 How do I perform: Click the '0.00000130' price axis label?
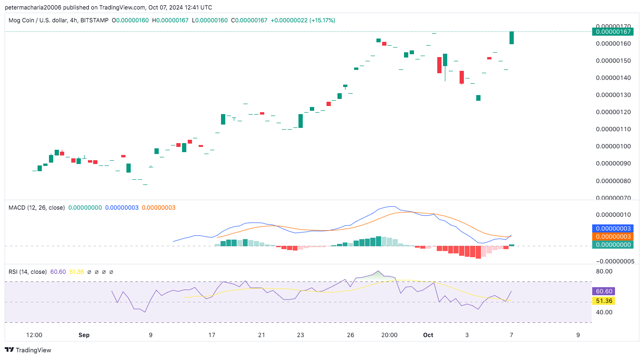point(613,95)
